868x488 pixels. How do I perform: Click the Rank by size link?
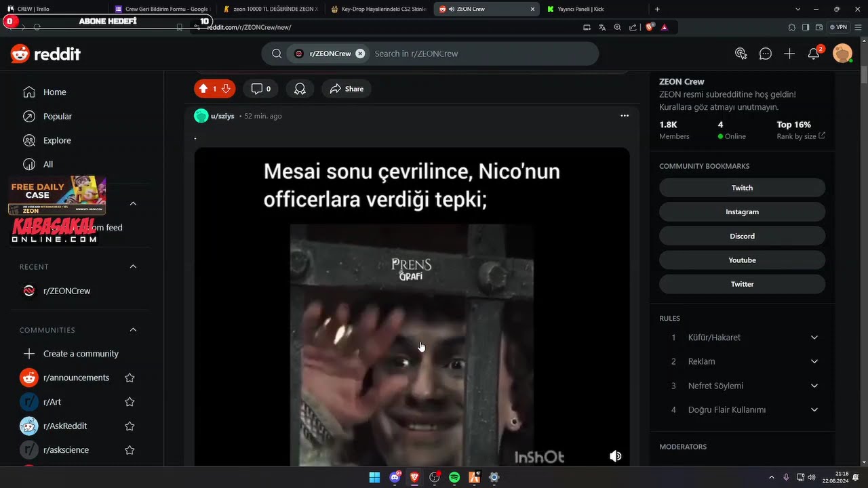coord(801,136)
